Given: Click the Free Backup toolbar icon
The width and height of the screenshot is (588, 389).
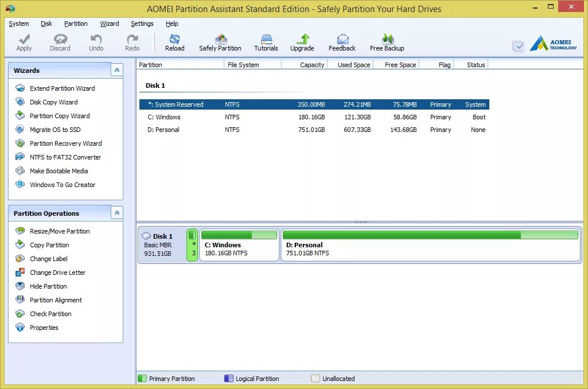Looking at the screenshot, I should (x=387, y=38).
